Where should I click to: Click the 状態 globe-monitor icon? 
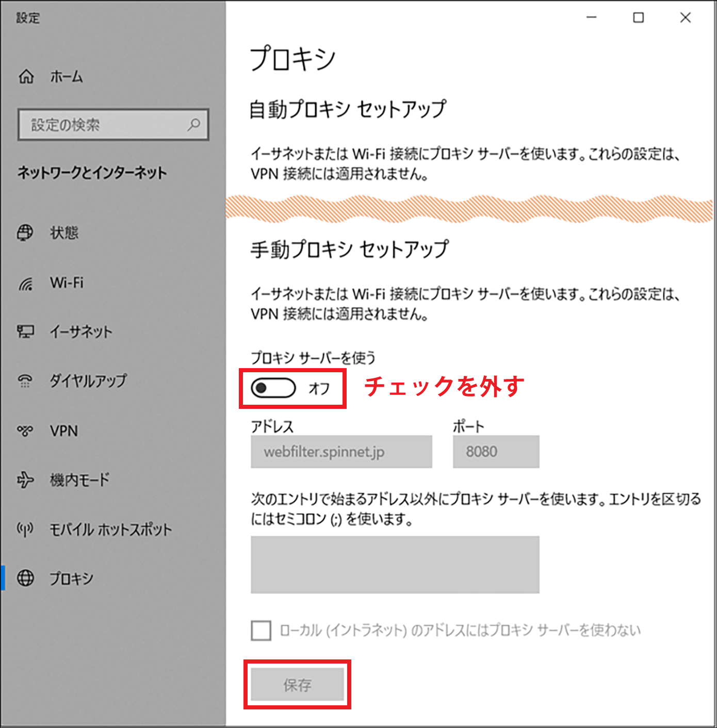pyautogui.click(x=25, y=233)
